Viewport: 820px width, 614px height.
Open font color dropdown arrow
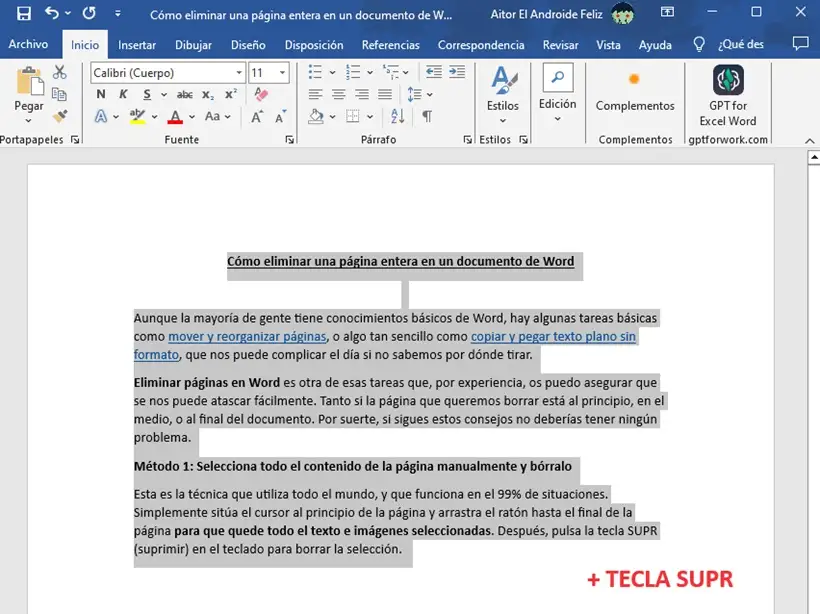(192, 117)
